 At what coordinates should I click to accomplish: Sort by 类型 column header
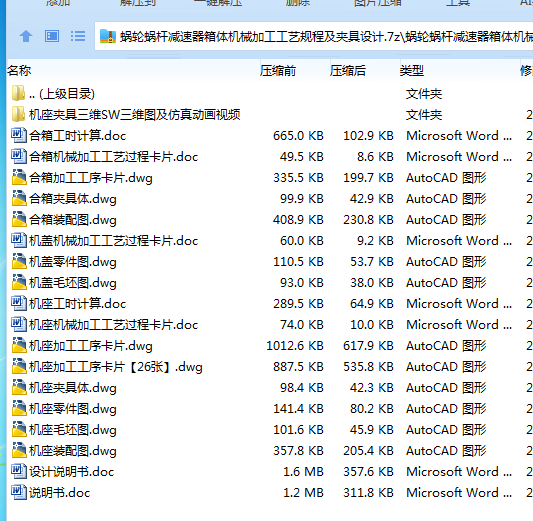(x=412, y=71)
